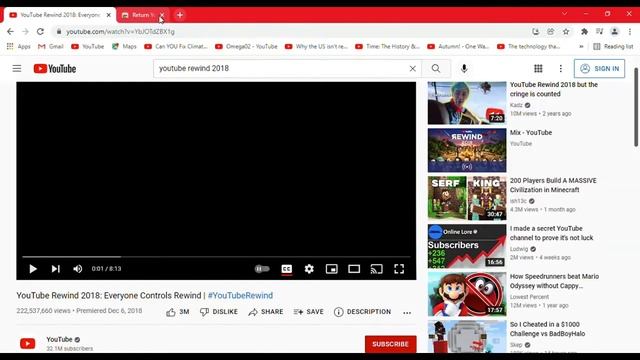
Task: Open 'So I Cheated in a $1000 Challenge' title
Action: coord(547,329)
